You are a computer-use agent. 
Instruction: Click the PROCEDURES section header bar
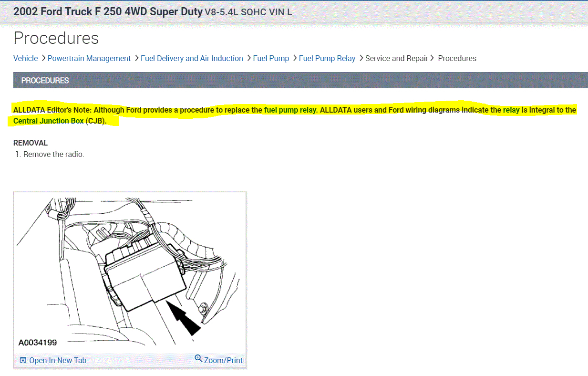click(x=300, y=80)
